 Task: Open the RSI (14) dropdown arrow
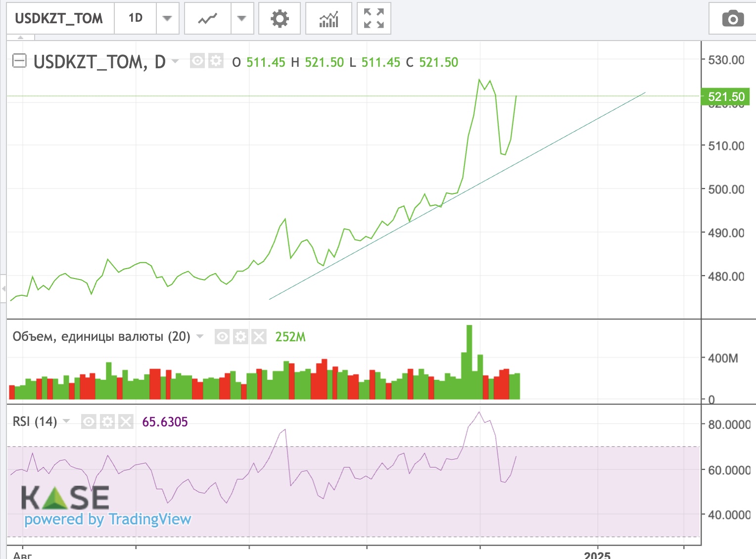(66, 421)
